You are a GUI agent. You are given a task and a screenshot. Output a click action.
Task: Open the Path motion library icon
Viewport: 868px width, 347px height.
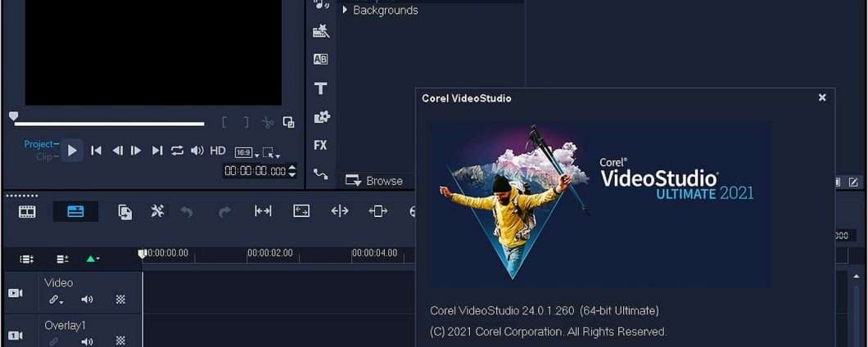tap(320, 173)
